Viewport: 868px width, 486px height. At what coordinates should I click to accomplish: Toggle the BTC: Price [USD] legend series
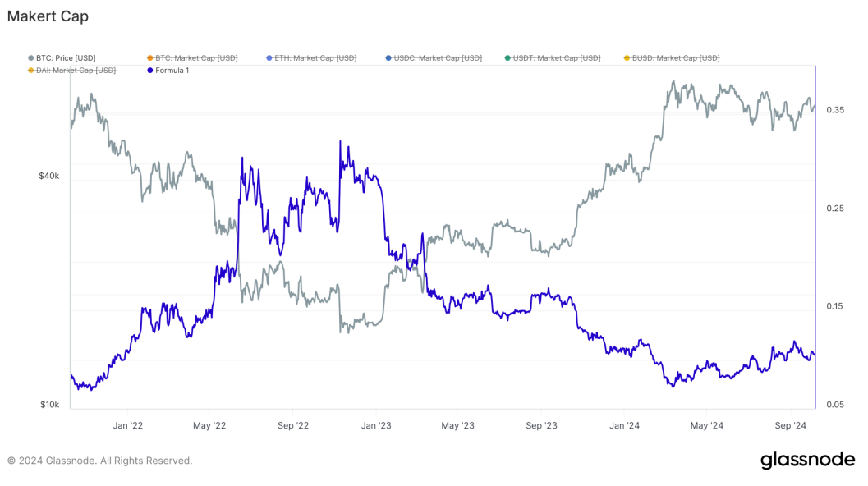click(x=66, y=58)
